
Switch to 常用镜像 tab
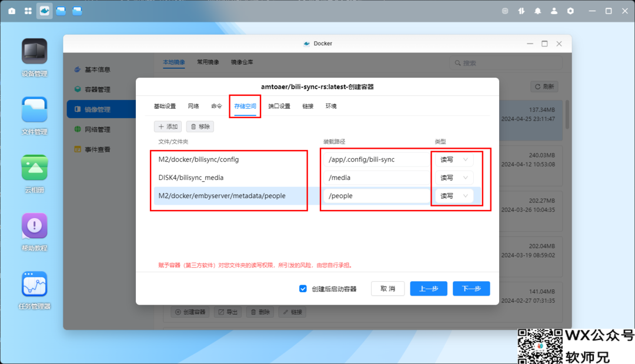click(x=208, y=62)
